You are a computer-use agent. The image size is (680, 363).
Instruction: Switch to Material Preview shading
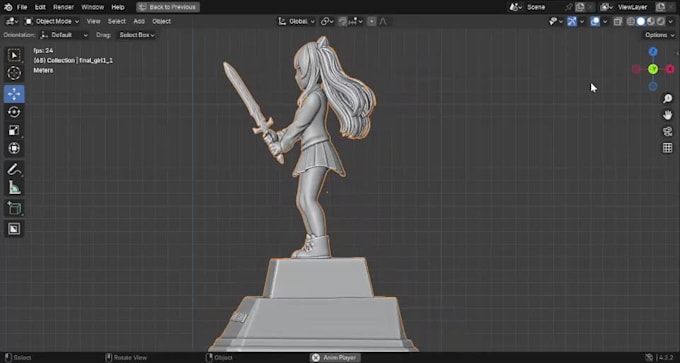pyautogui.click(x=651, y=21)
